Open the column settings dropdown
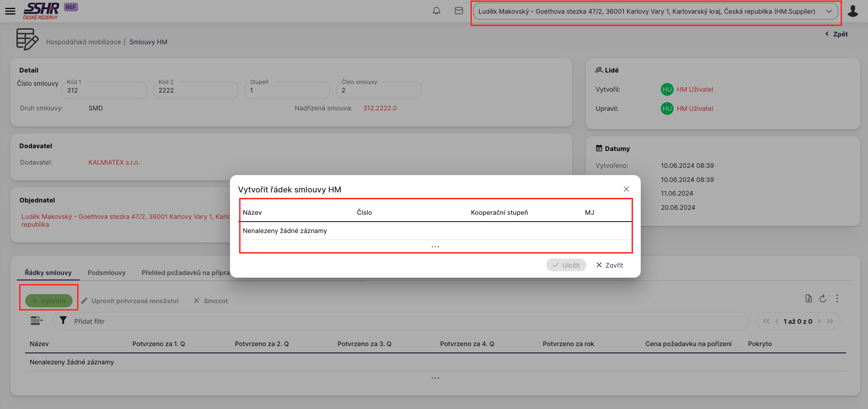The height and width of the screenshot is (409, 868). [x=37, y=321]
